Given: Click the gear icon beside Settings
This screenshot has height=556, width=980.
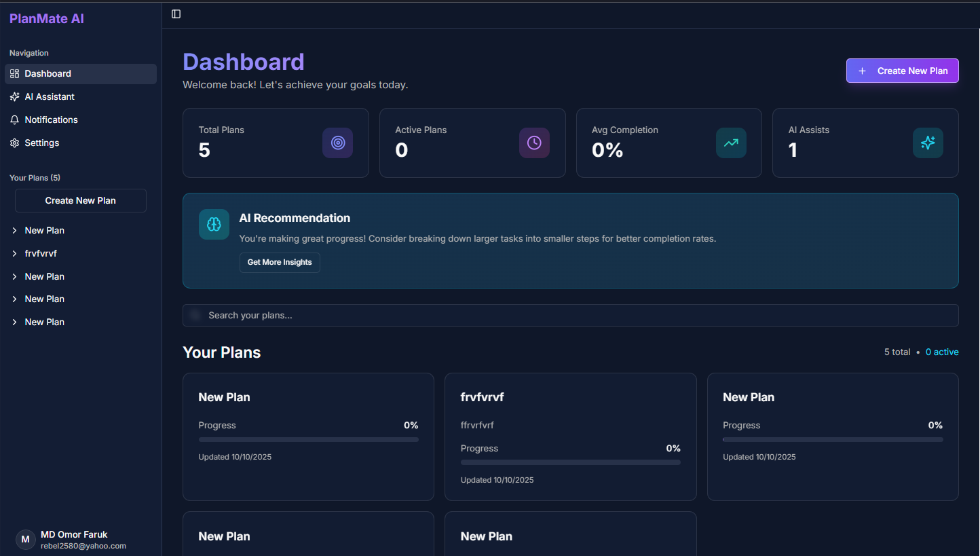Looking at the screenshot, I should click(x=14, y=143).
